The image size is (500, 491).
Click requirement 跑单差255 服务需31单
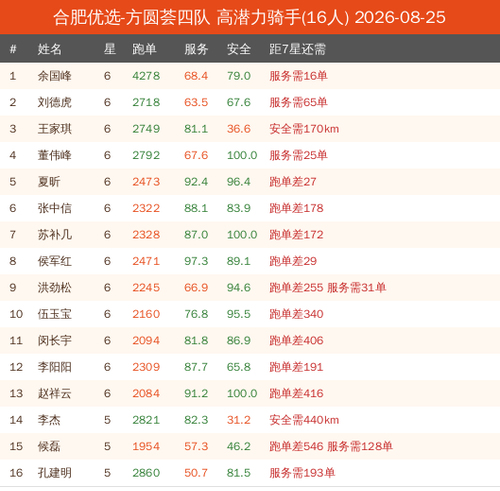pos(328,288)
